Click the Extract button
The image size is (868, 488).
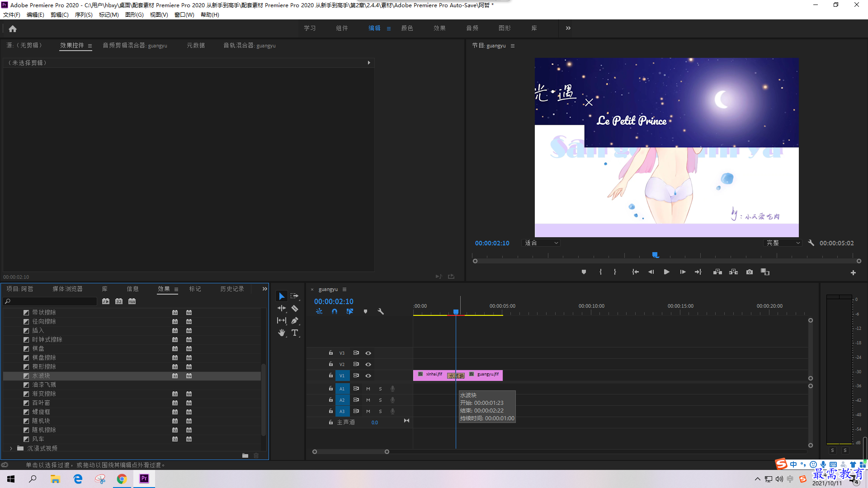(x=733, y=272)
